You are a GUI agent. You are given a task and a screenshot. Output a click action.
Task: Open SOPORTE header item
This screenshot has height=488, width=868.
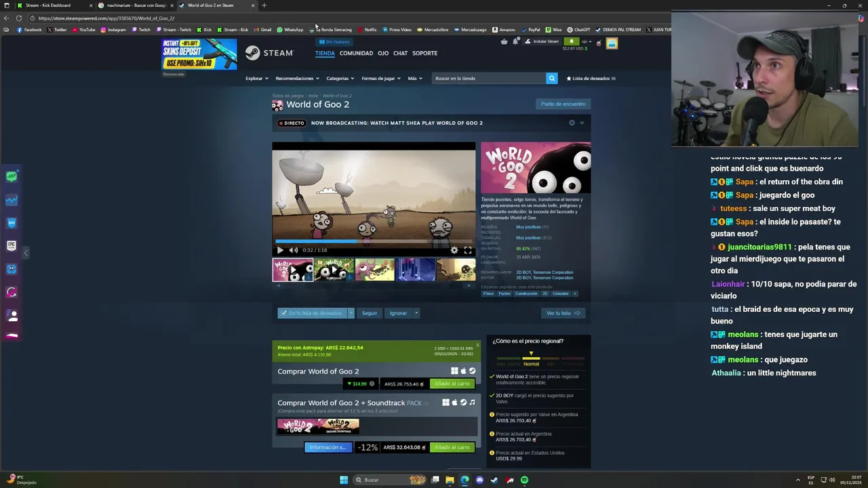click(x=425, y=53)
